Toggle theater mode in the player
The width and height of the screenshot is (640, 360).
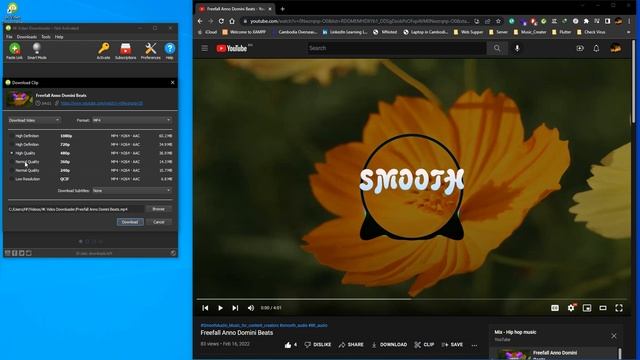pyautogui.click(x=603, y=308)
